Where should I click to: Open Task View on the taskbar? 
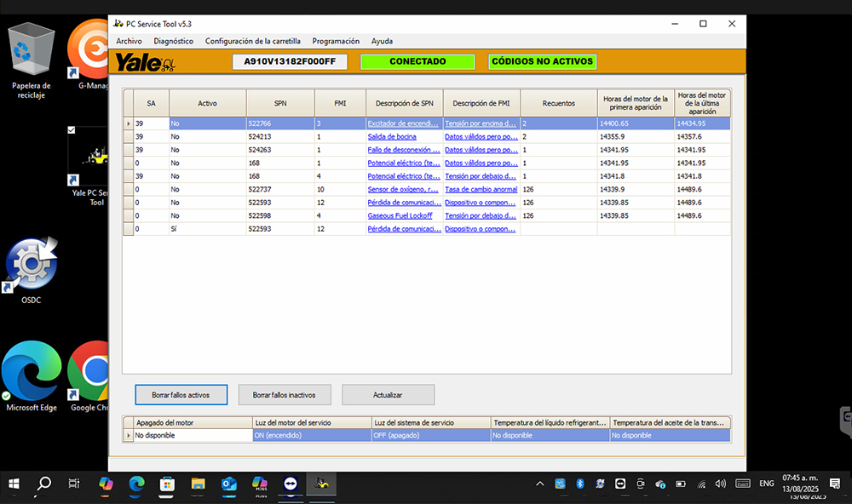[x=74, y=484]
